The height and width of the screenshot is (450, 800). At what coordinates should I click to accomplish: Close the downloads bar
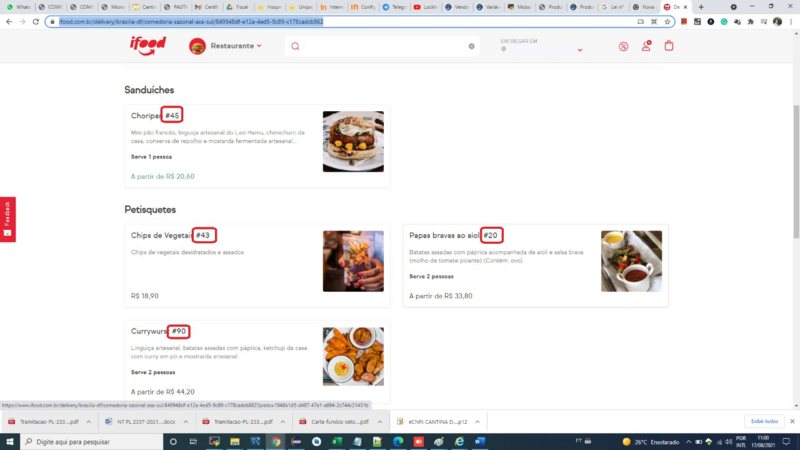point(792,421)
